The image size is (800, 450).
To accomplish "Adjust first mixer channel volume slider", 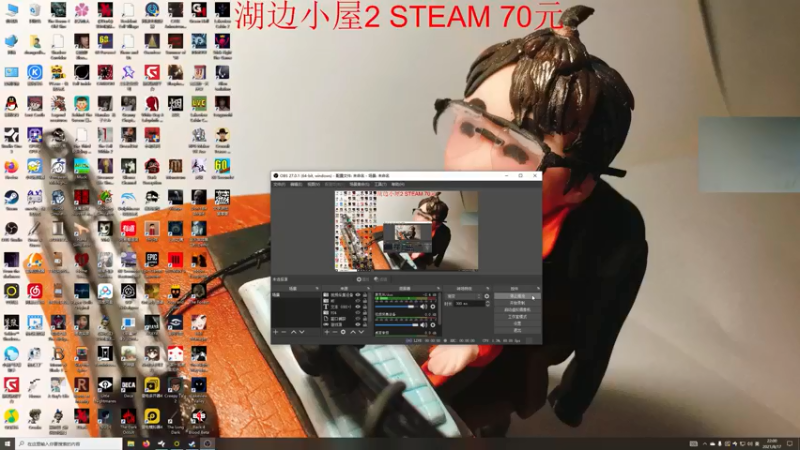I will point(396,307).
